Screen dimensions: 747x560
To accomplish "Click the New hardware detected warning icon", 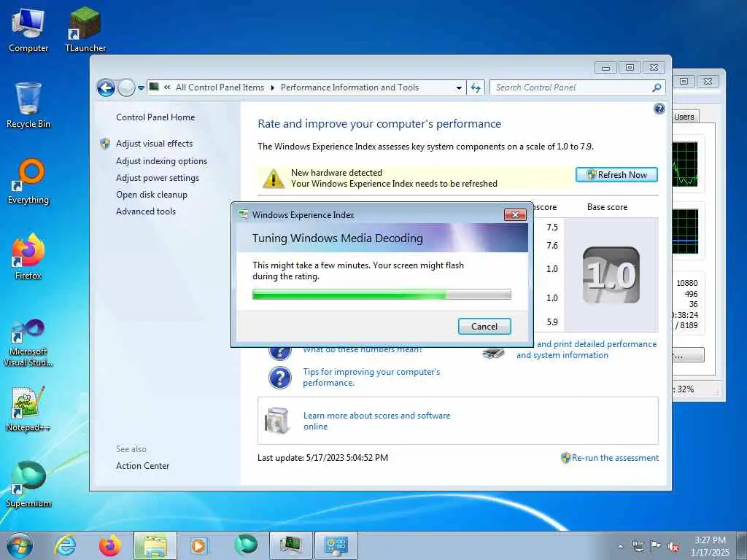I will pos(274,178).
